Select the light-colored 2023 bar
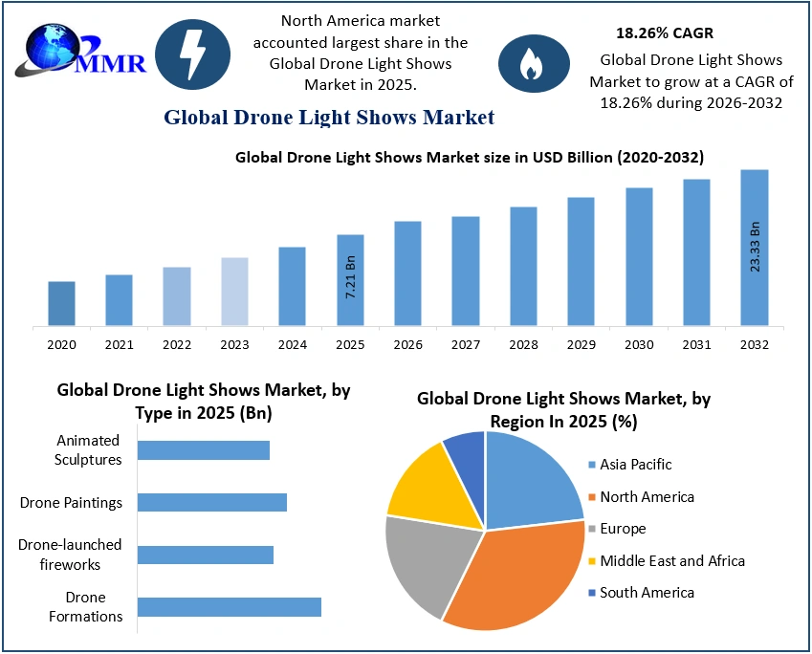 tap(234, 292)
